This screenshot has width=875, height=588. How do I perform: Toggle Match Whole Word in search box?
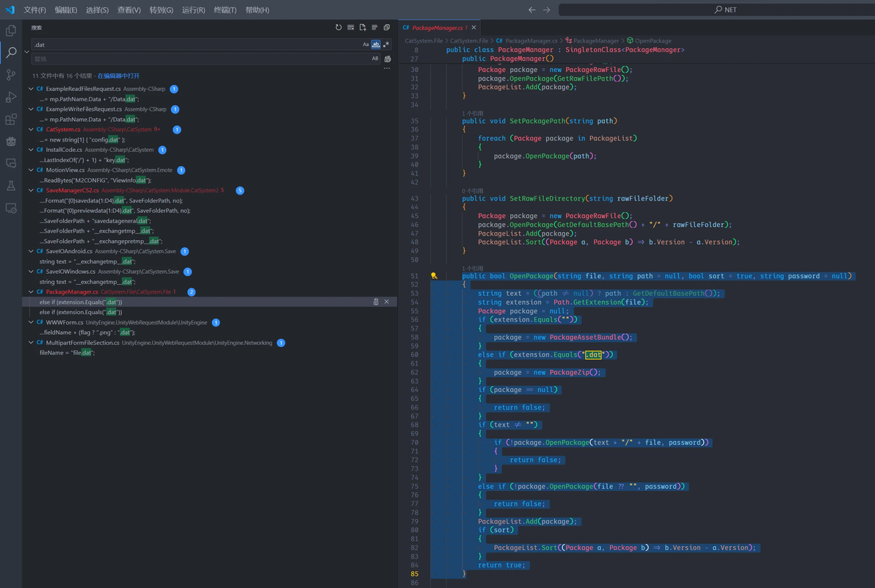[376, 44]
